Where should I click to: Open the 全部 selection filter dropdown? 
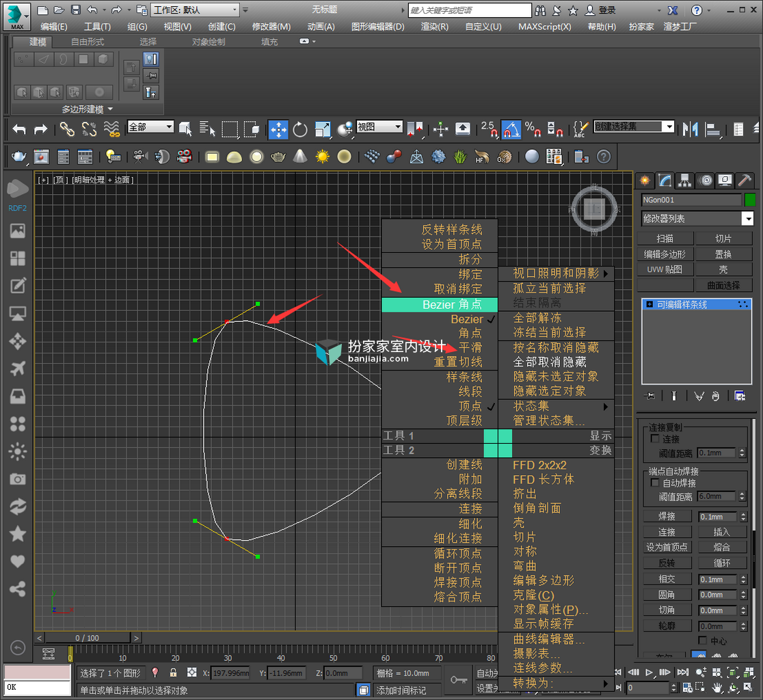[x=150, y=127]
